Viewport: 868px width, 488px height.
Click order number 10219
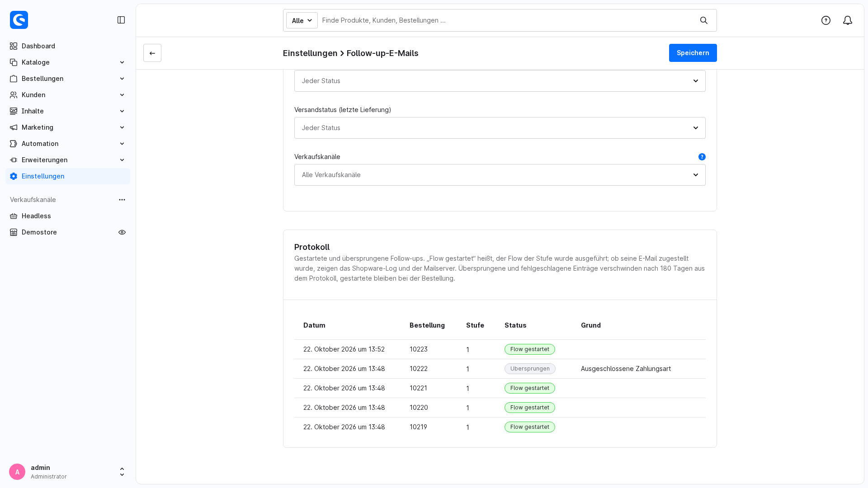point(418,427)
